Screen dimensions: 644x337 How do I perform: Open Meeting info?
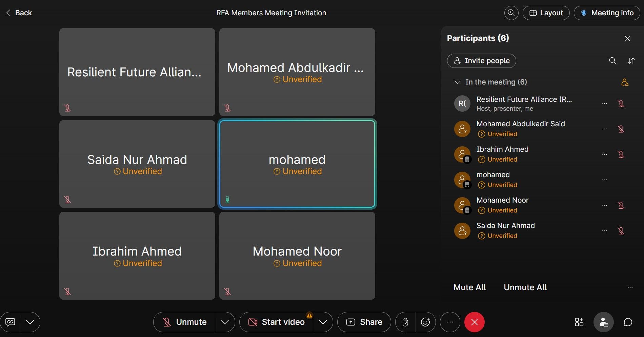[x=607, y=13]
